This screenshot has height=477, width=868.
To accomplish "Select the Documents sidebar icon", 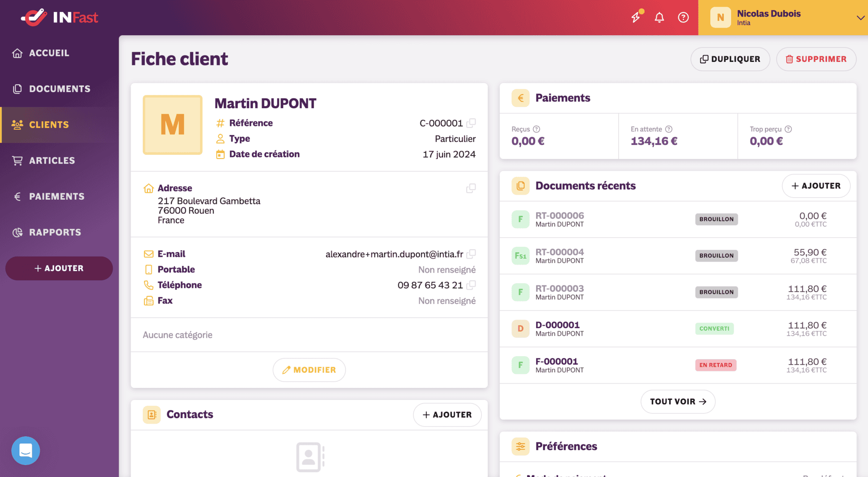I will coord(17,89).
